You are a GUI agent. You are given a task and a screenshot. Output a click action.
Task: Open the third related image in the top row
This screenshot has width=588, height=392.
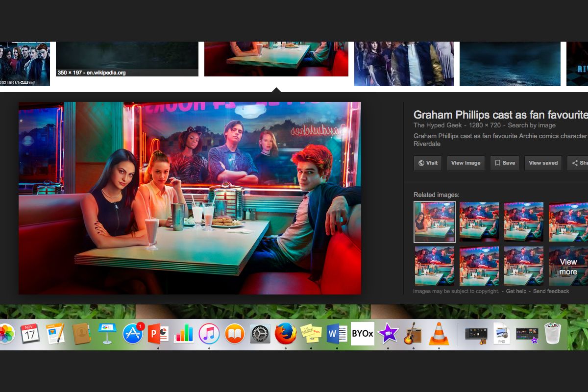524,222
